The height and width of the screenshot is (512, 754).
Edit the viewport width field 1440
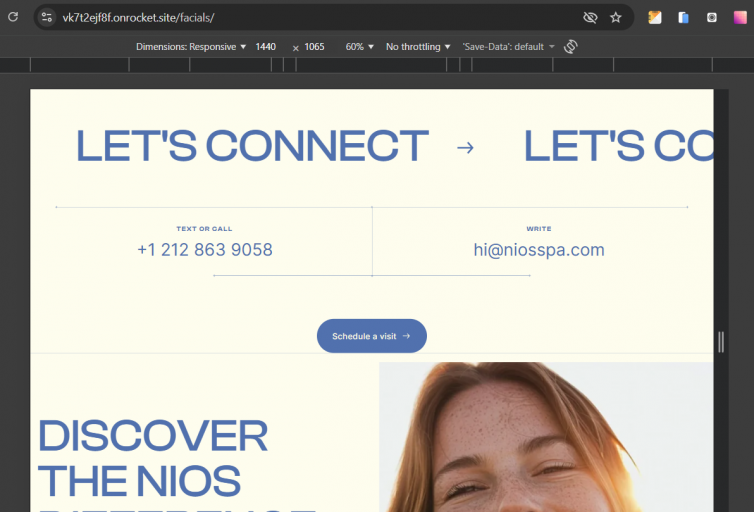pos(265,47)
